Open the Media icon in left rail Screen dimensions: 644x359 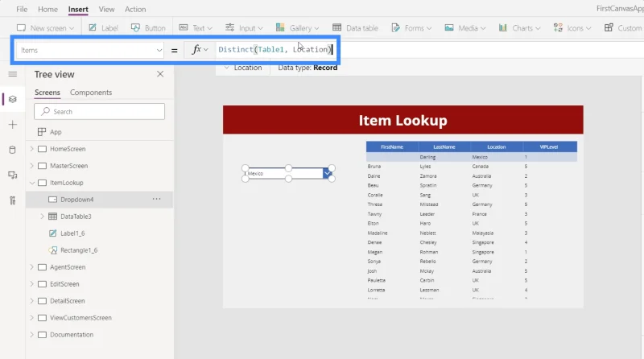point(13,175)
